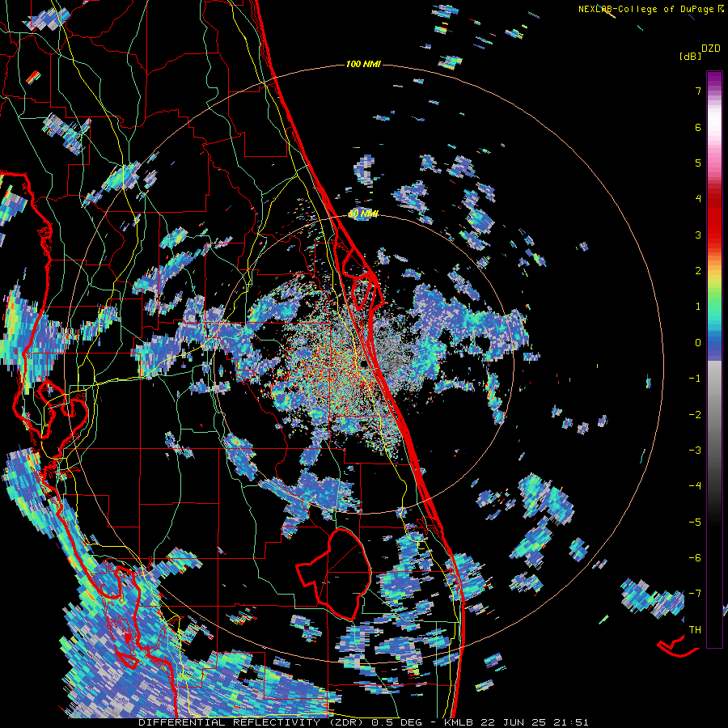The height and width of the screenshot is (728, 728).
Task: Click the DZD legend title
Action: coord(711,49)
